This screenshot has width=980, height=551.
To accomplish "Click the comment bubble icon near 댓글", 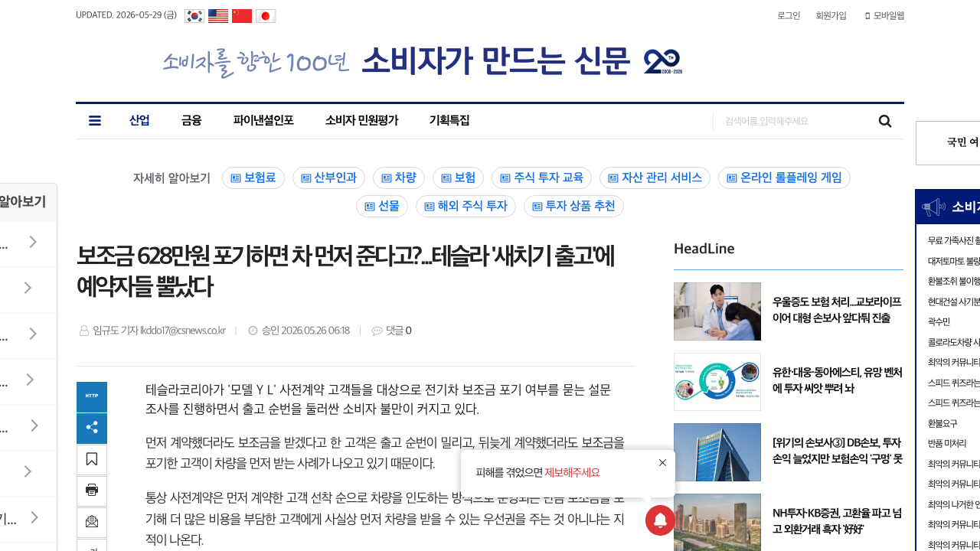I will click(x=377, y=331).
